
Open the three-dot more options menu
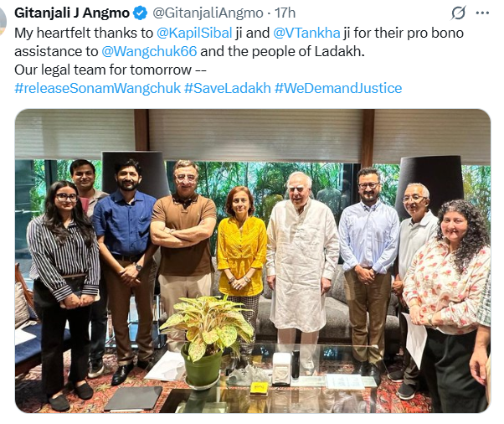click(482, 13)
